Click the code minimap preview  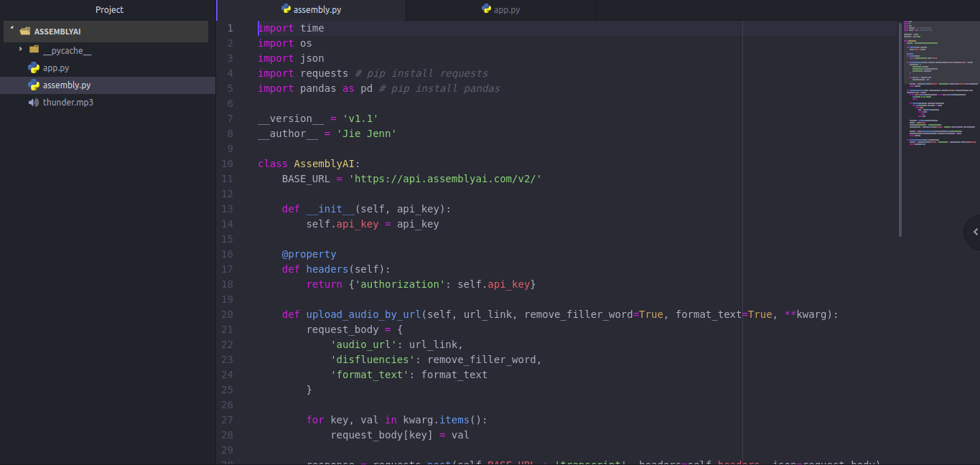point(940,83)
